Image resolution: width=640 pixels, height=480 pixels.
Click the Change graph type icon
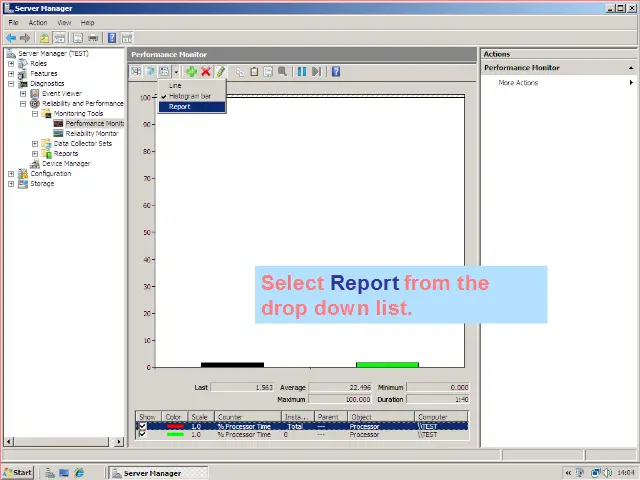(164, 72)
